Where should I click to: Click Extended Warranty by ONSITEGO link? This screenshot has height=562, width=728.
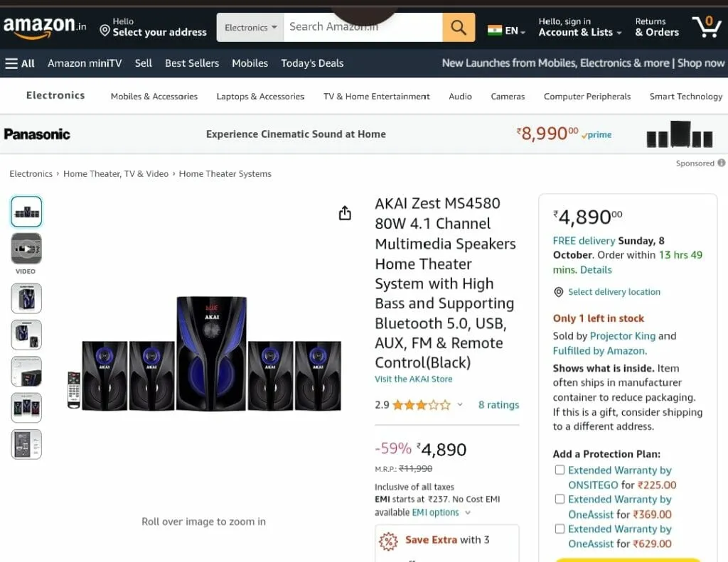(x=620, y=477)
